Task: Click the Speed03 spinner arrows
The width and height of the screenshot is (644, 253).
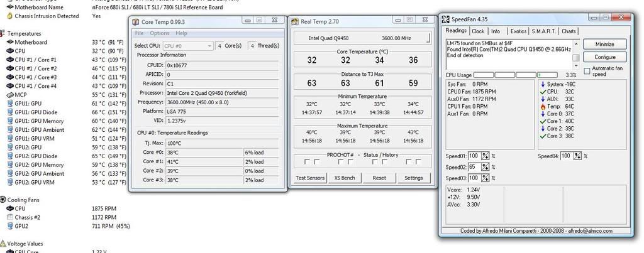Action: [x=485, y=178]
